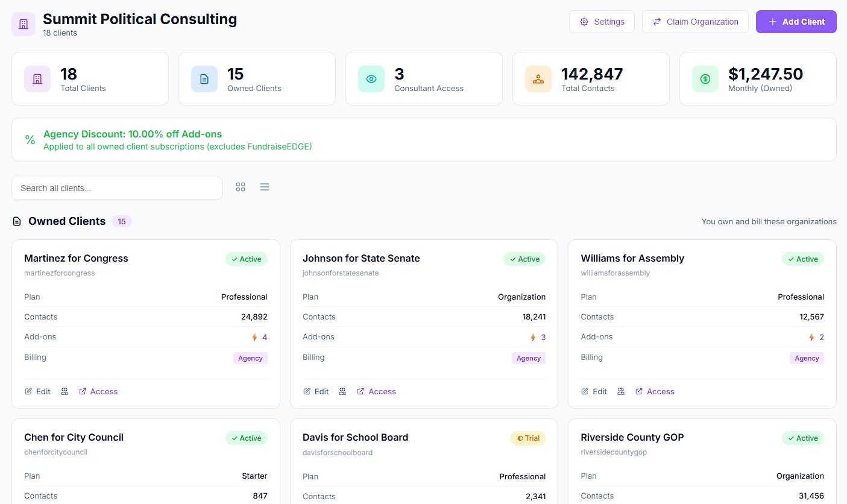Click Claim Organization button
This screenshot has height=504, width=847.
point(695,22)
